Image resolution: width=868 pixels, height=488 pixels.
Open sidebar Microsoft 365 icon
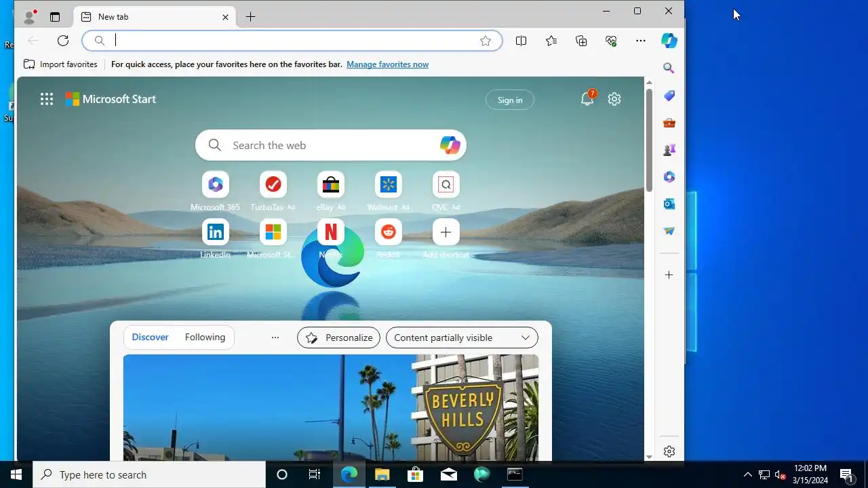(x=669, y=177)
